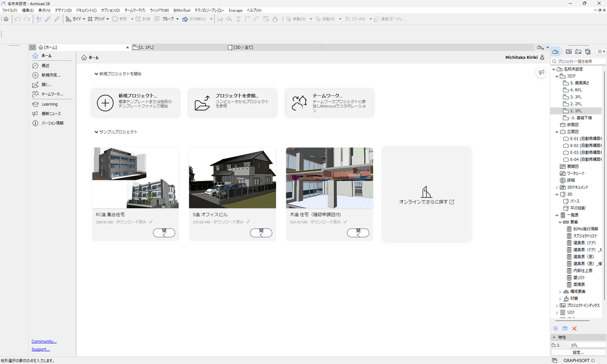Expand the 3Dドキュメント tree node
The width and height of the screenshot is (607, 364).
(557, 187)
